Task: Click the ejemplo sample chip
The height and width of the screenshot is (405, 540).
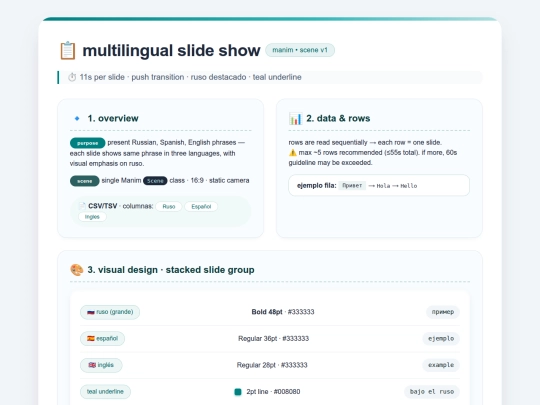Action: click(441, 339)
